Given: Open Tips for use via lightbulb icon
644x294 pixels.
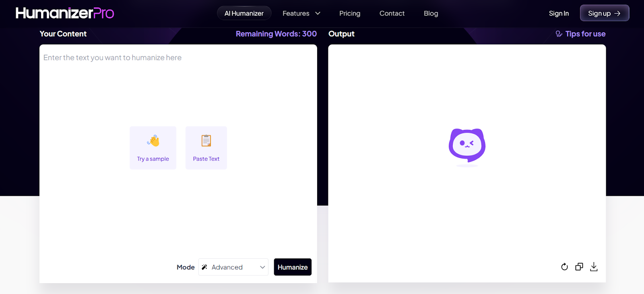Looking at the screenshot, I should pyautogui.click(x=559, y=34).
